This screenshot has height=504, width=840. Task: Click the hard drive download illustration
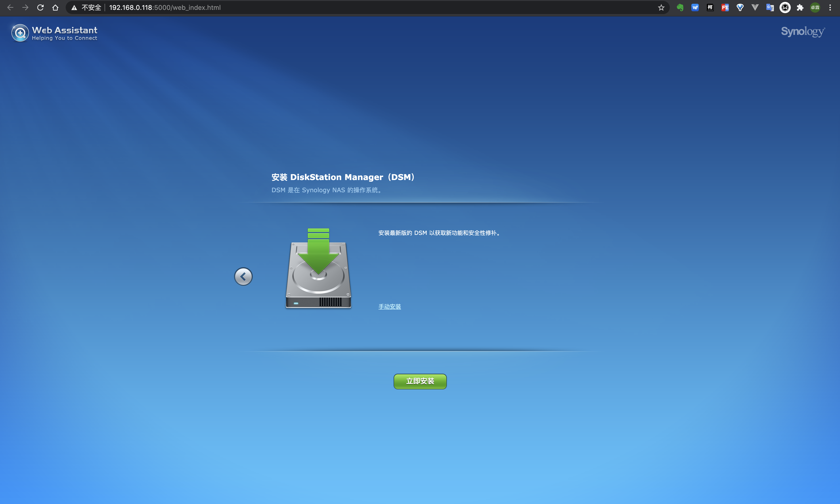tap(318, 268)
